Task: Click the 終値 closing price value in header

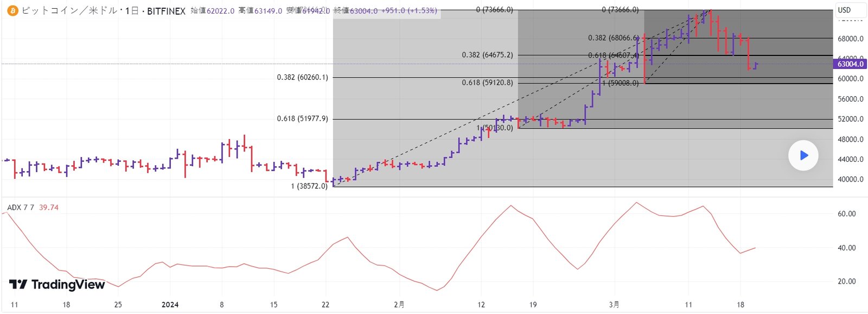Action: click(363, 11)
